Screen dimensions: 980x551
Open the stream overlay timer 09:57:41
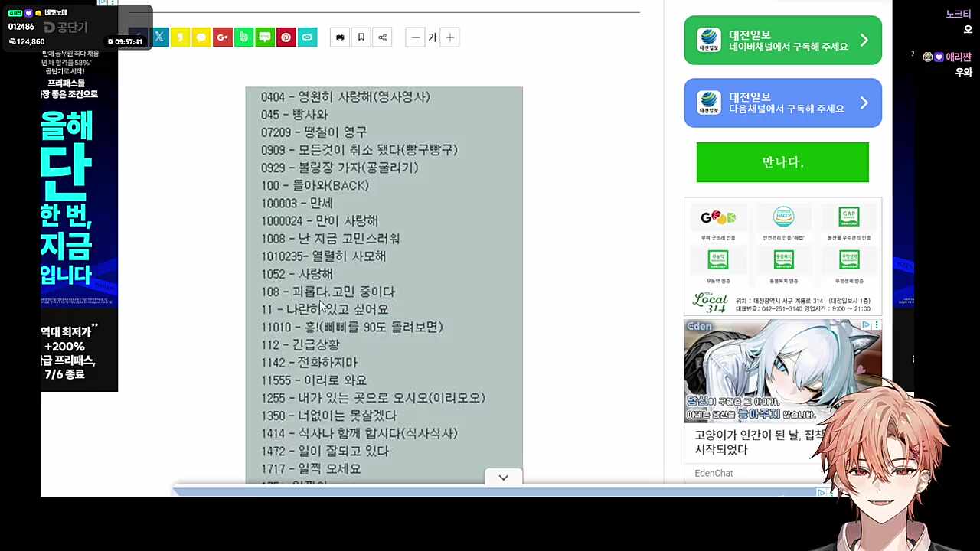(125, 41)
